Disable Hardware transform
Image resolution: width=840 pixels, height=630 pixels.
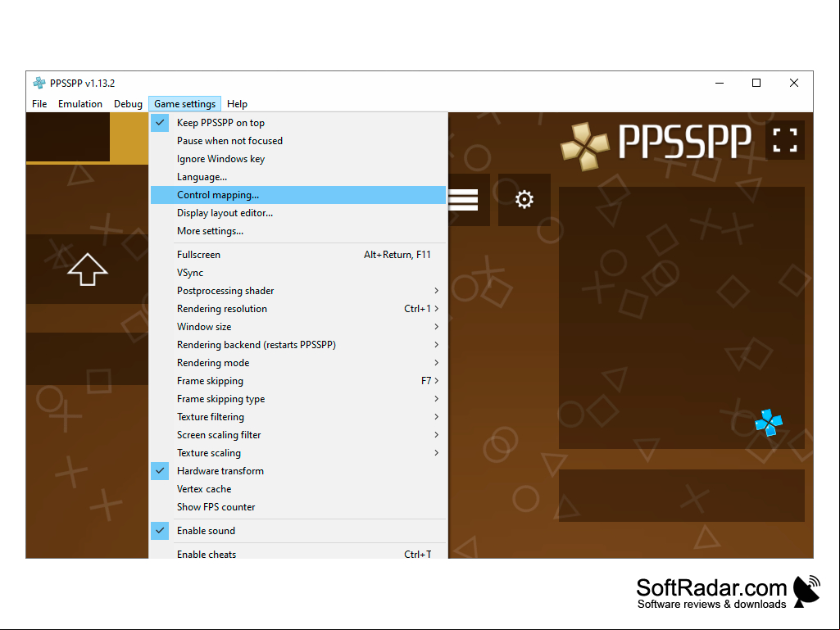tap(297, 471)
